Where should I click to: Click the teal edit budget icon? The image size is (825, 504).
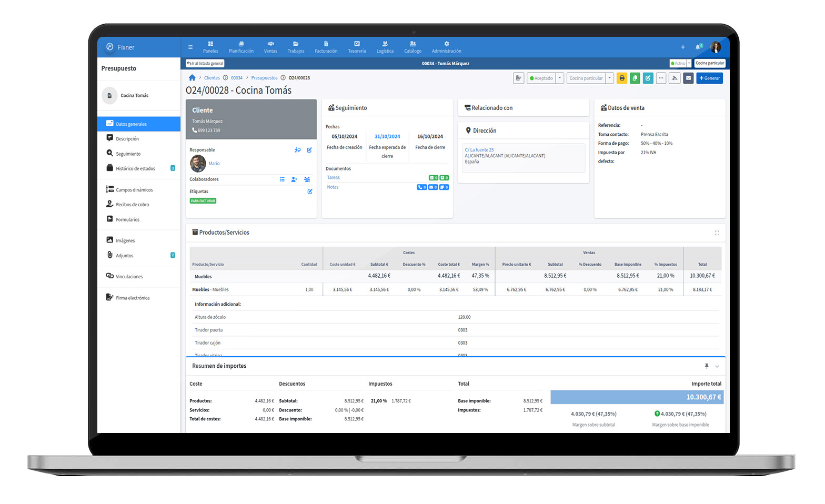pos(648,78)
